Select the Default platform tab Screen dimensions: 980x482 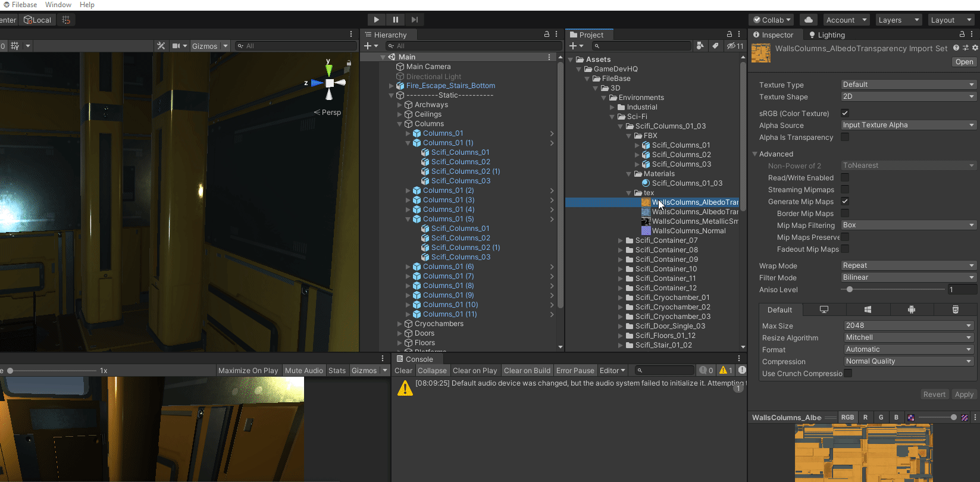point(779,309)
